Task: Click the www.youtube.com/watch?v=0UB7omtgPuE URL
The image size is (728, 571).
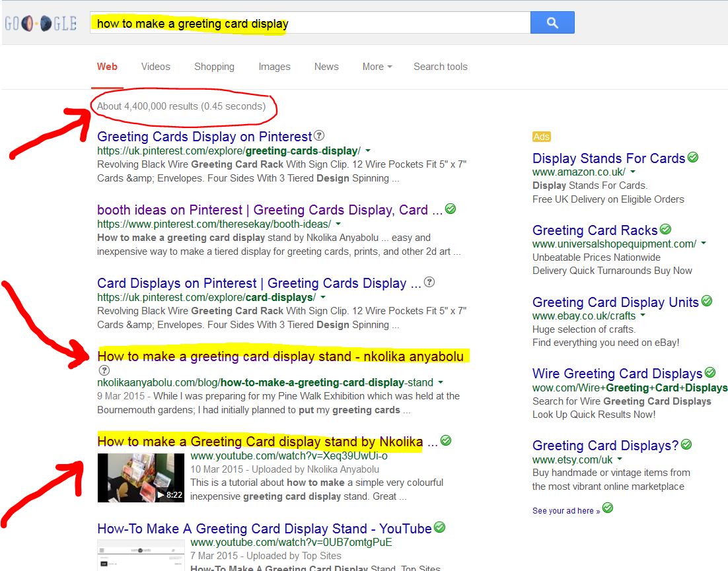Action: click(x=291, y=542)
